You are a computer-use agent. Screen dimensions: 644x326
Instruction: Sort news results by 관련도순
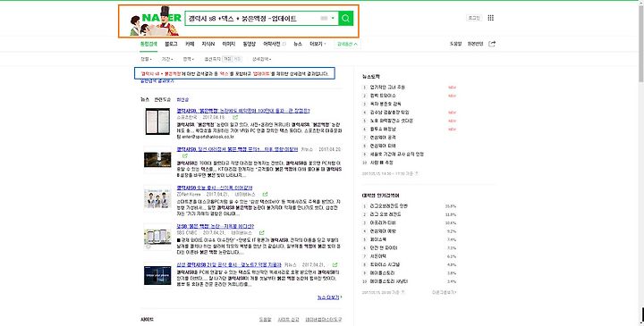tap(163, 100)
